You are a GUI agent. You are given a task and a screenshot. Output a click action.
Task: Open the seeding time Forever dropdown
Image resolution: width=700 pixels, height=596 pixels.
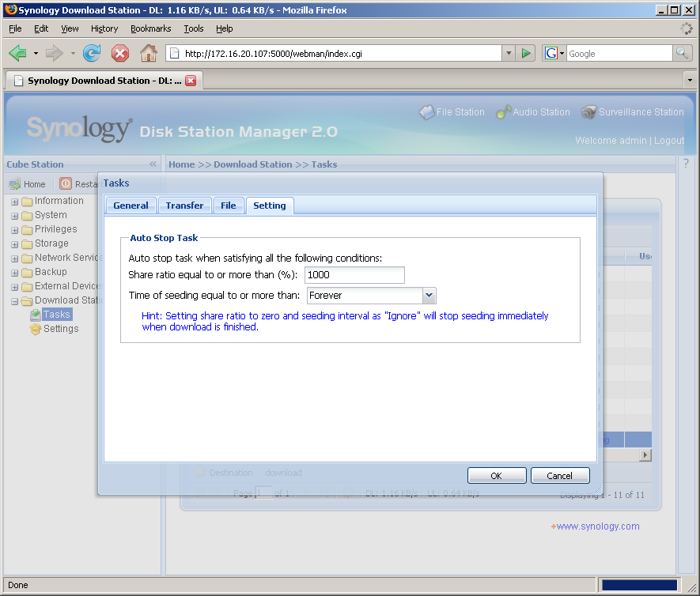click(x=429, y=296)
